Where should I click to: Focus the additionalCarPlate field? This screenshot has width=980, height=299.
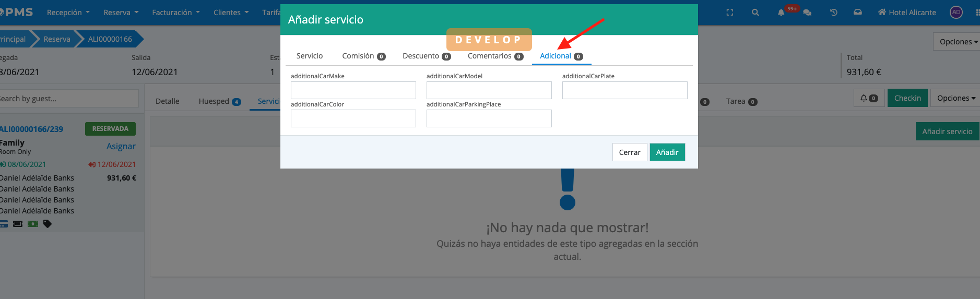(625, 90)
